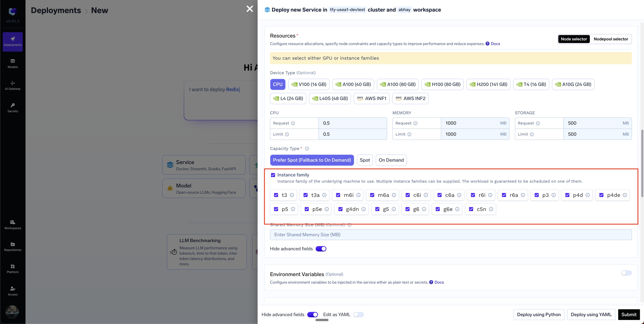
Task: Click info icon beside CPU Request
Action: (x=293, y=123)
